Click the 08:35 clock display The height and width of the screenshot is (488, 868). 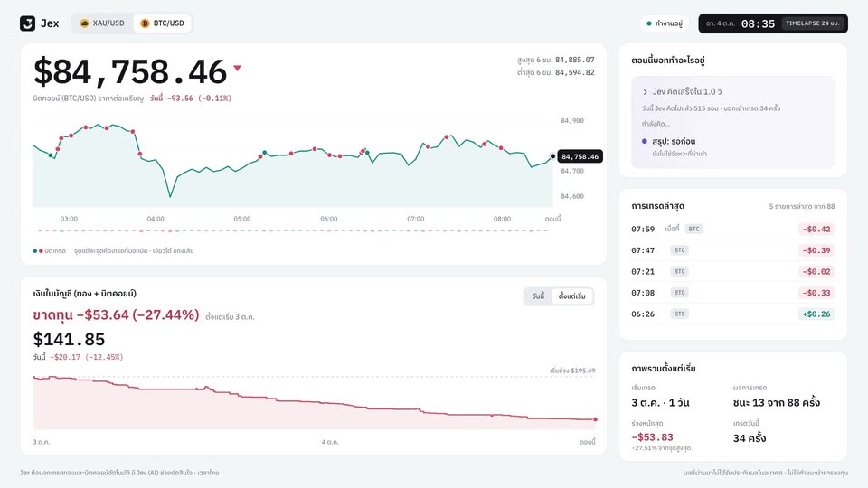click(758, 23)
